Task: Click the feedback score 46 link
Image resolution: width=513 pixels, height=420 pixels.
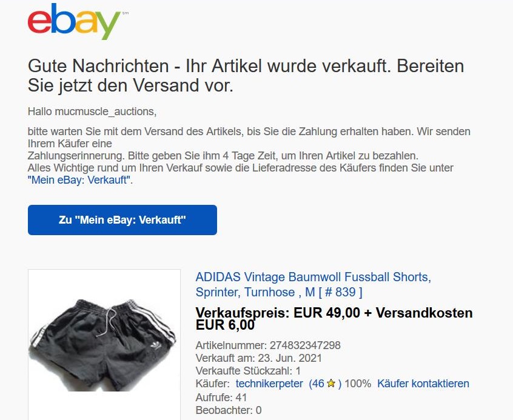Action: (317, 384)
